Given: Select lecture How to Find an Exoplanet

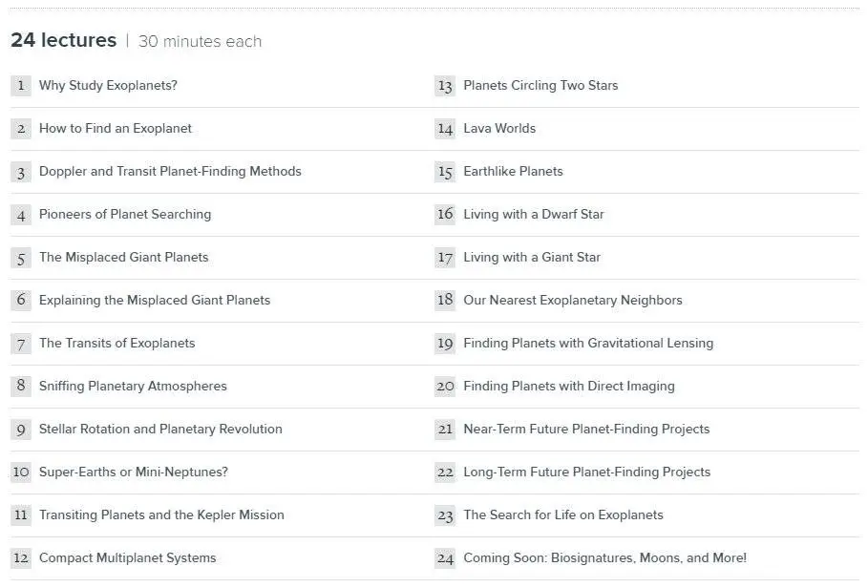Looking at the screenshot, I should pos(116,128).
